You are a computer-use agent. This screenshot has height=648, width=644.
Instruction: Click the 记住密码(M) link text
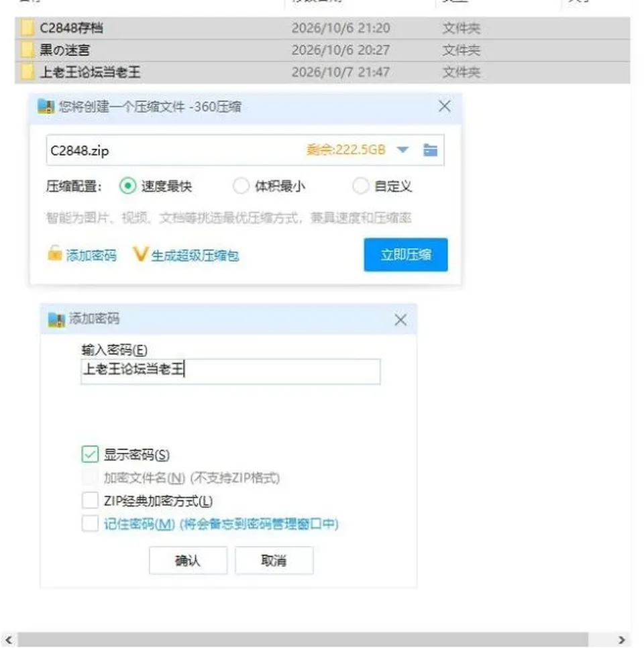(x=140, y=524)
